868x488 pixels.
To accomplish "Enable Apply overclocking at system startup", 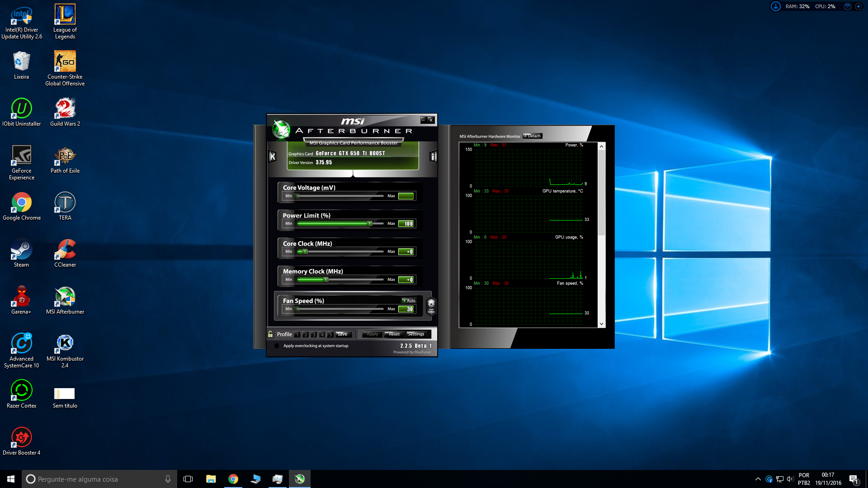I will (277, 346).
